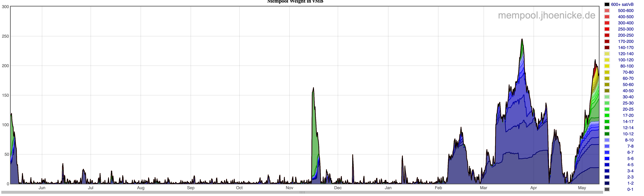
Task: Select the 12-14 legend label
Action: coord(628,128)
